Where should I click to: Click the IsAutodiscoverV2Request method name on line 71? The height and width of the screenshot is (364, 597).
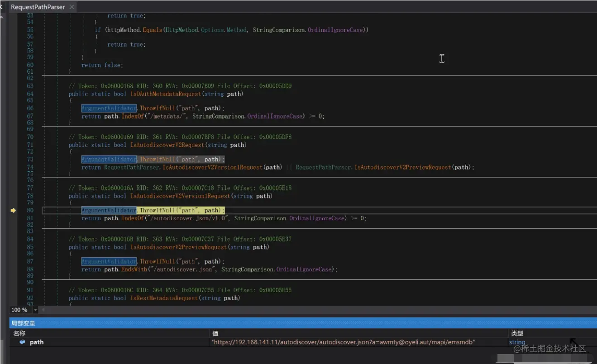(x=167, y=145)
